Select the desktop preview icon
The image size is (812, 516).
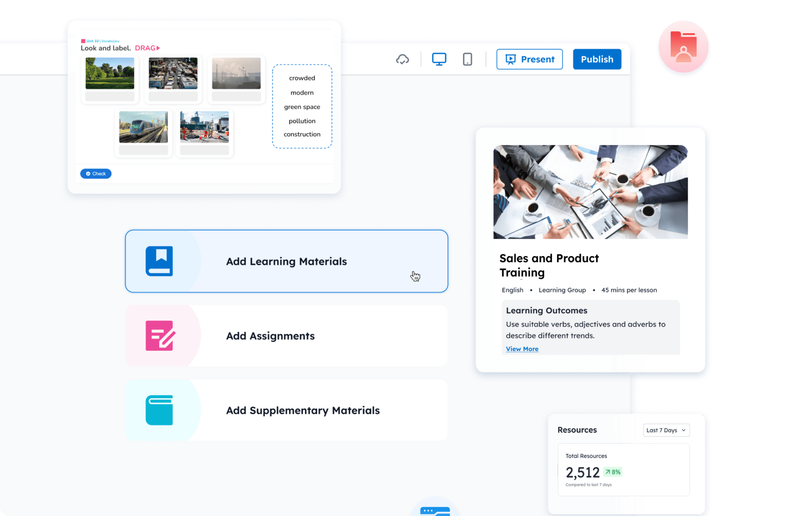pos(439,59)
